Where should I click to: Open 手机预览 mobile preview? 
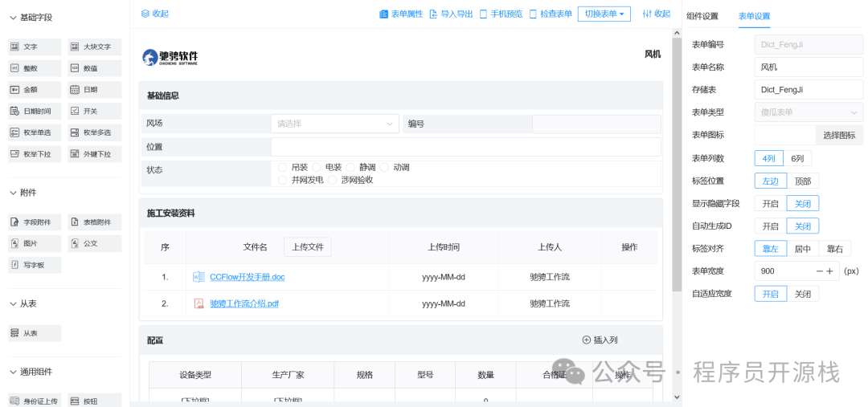(x=501, y=14)
